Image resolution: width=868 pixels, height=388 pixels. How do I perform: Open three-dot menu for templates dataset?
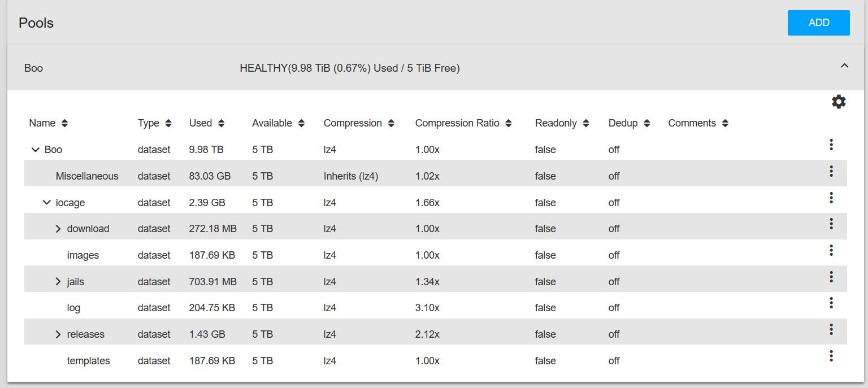pyautogui.click(x=831, y=356)
